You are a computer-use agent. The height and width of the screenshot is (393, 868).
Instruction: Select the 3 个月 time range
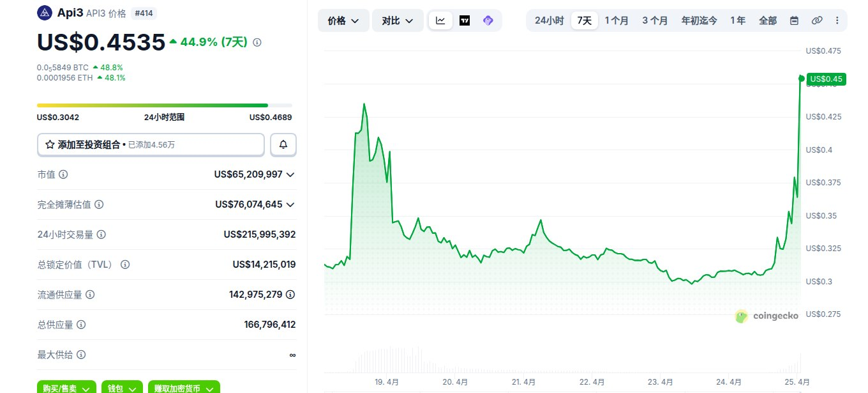click(x=655, y=20)
